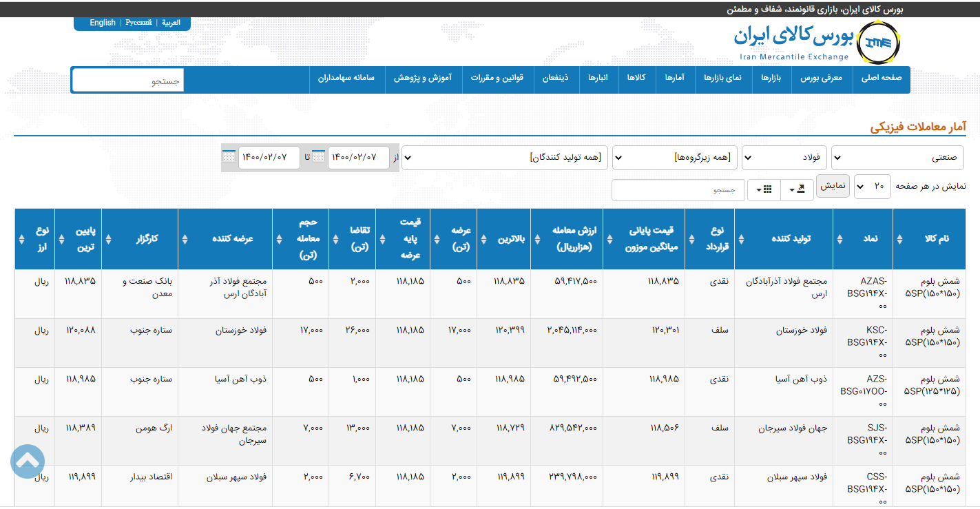
Task: Open معرفی بورس menu item
Action: [x=821, y=79]
